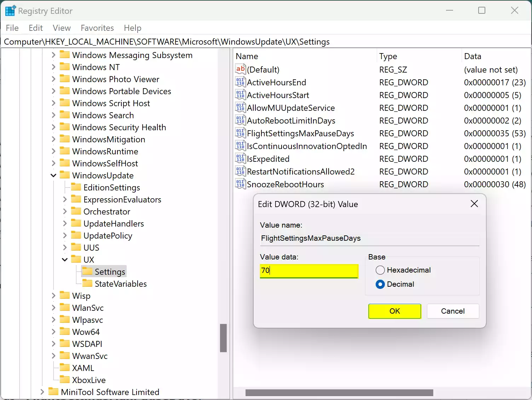This screenshot has width=532, height=400.
Task: Click the Registry Editor app icon in title bar
Action: pyautogui.click(x=10, y=11)
